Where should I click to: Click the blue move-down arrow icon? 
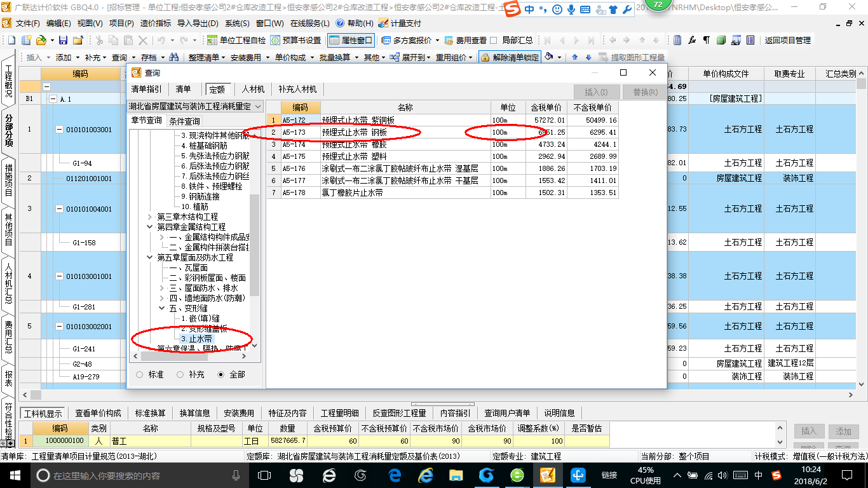(x=588, y=57)
